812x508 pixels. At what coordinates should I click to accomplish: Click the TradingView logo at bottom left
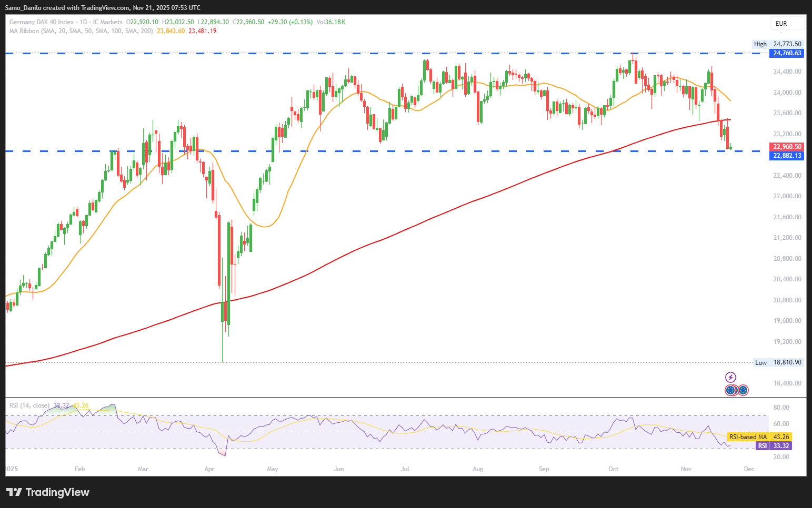click(48, 492)
